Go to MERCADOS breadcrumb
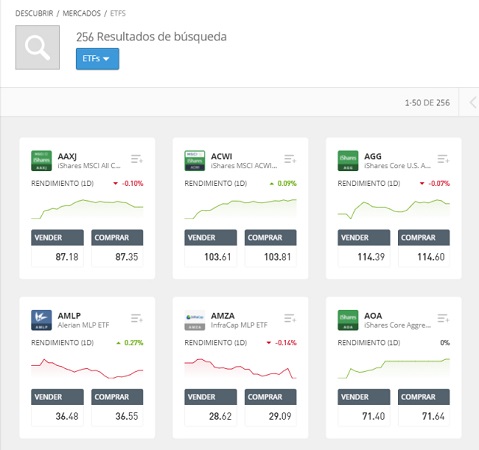This screenshot has height=450, width=479. [82, 13]
